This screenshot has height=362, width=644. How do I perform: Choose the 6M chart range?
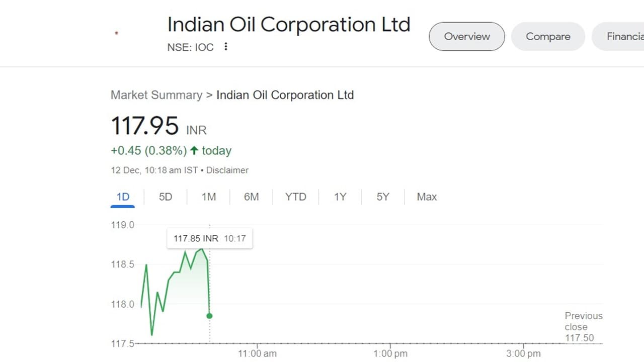point(252,197)
